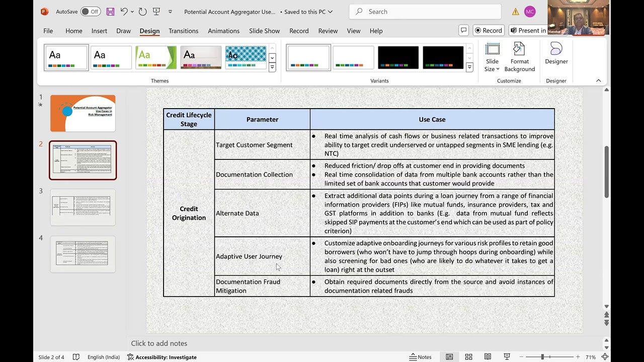Click the notes field to add notes
This screenshot has height=362, width=644.
tap(364, 343)
